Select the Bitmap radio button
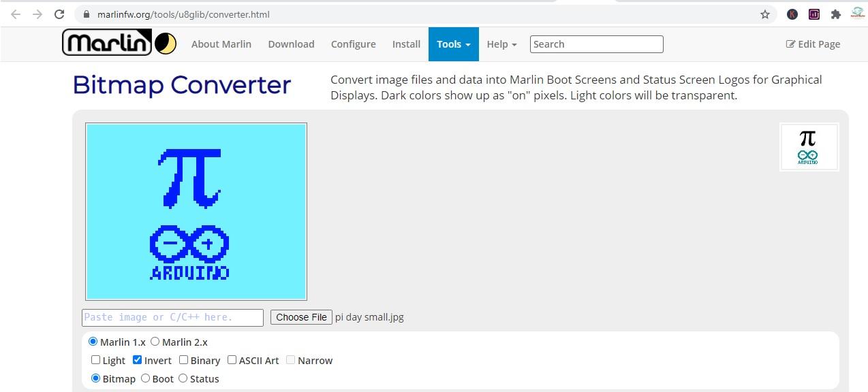Screen dimensions: 868x392 (95, 378)
